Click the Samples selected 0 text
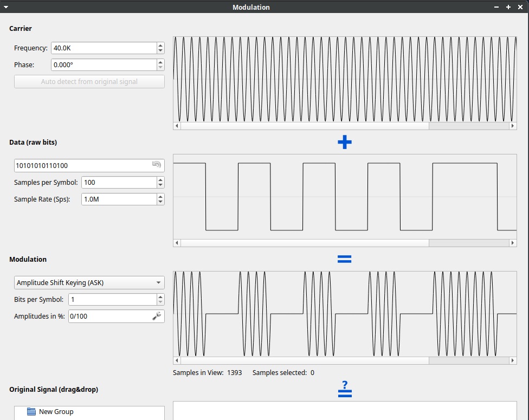Image resolution: width=529 pixels, height=420 pixels. pyautogui.click(x=283, y=372)
